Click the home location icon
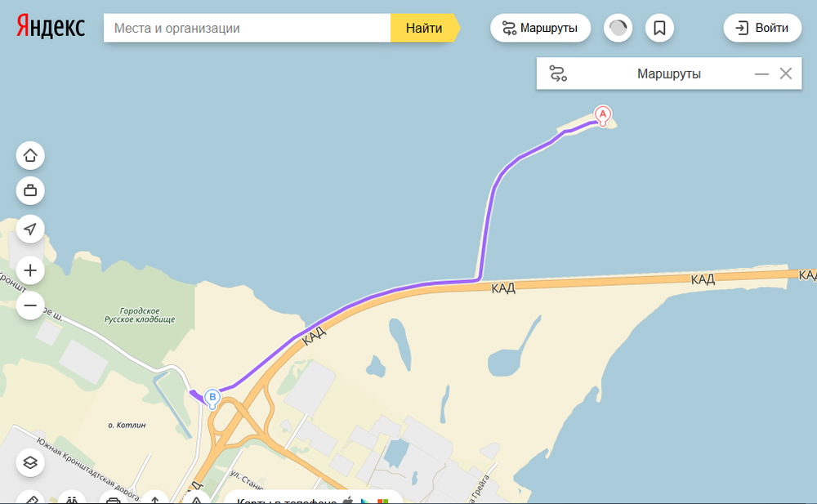 click(30, 155)
